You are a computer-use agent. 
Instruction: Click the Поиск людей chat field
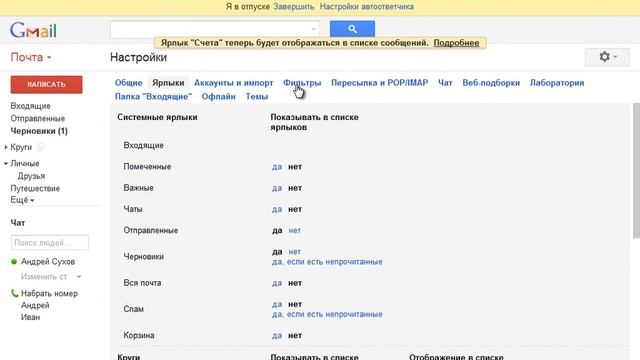(50, 242)
